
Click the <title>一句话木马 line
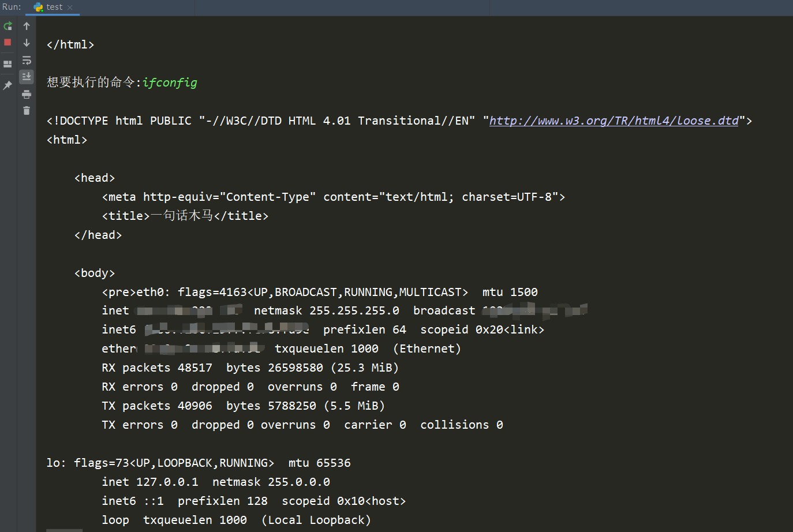(x=185, y=216)
